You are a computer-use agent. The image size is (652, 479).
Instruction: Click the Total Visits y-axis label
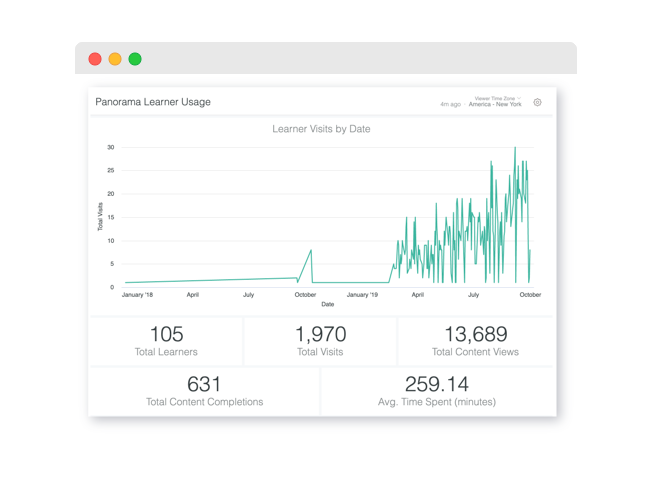pyautogui.click(x=100, y=217)
